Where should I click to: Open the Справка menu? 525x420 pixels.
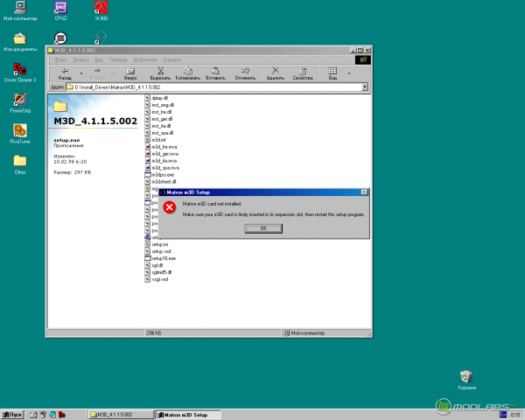172,60
